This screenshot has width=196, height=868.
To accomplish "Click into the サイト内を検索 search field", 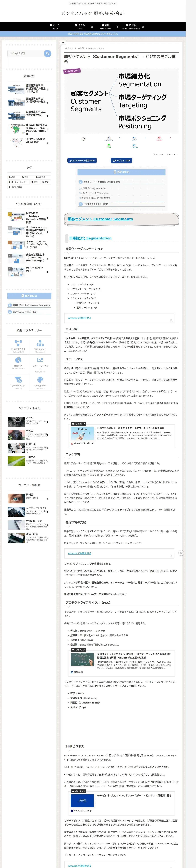I will 26,53.
